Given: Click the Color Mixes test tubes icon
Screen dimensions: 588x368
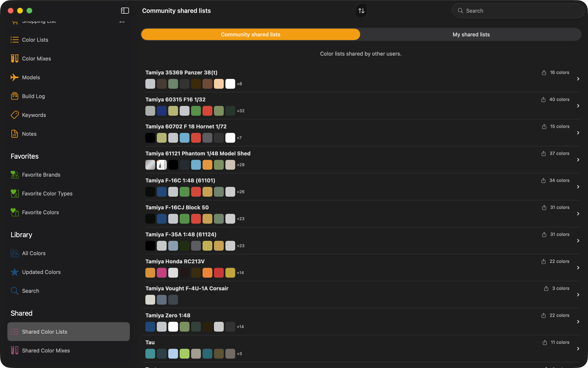Looking at the screenshot, I should [x=14, y=58].
